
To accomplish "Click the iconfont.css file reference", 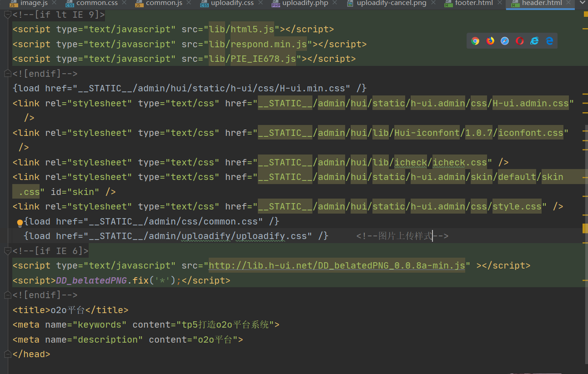I will [531, 133].
